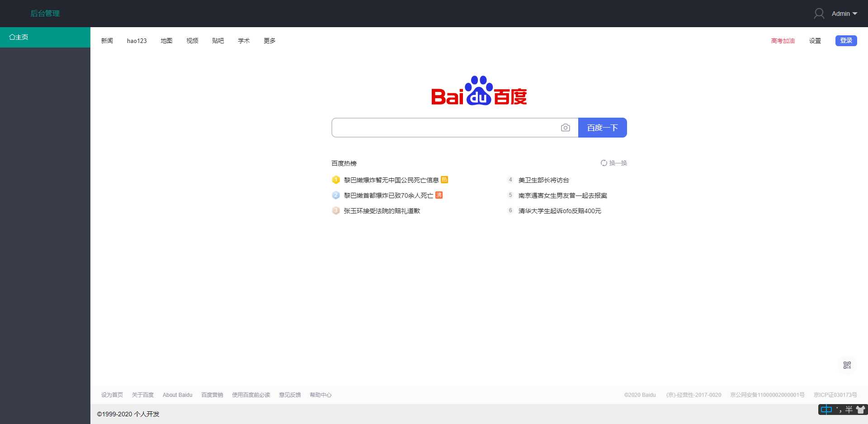Click the 京ICP证030173号 link
Viewport: 868px width, 424px height.
(x=835, y=395)
